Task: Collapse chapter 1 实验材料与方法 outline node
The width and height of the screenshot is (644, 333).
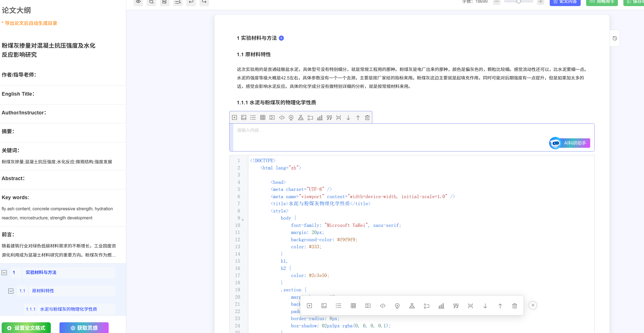Action: click(4, 273)
